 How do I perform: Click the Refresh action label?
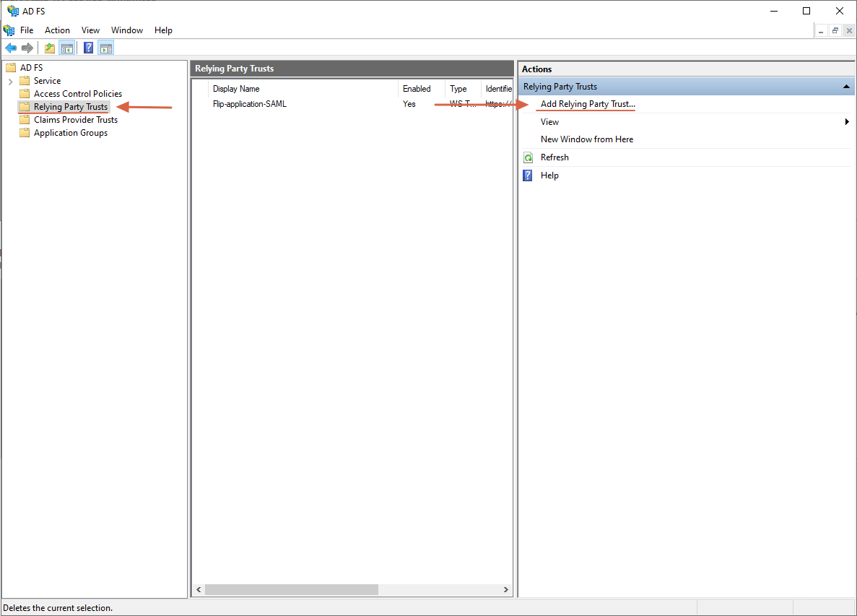[x=554, y=157]
